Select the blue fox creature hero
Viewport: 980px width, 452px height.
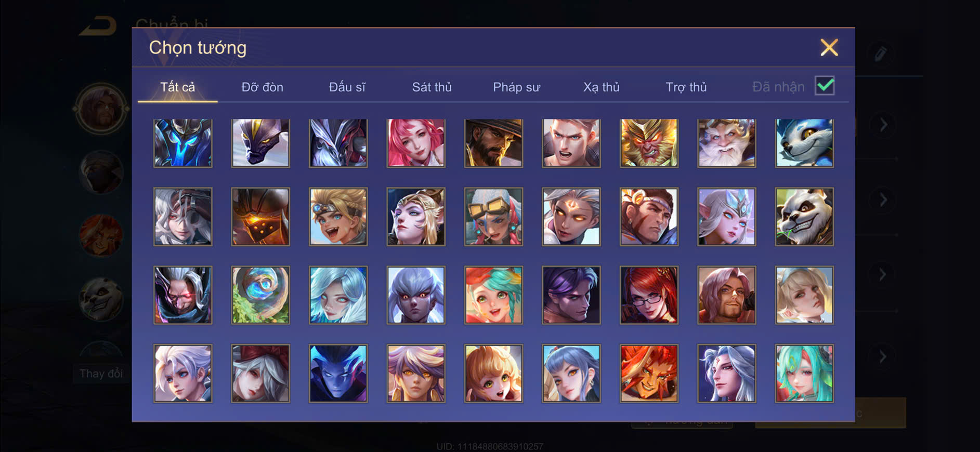point(804,143)
